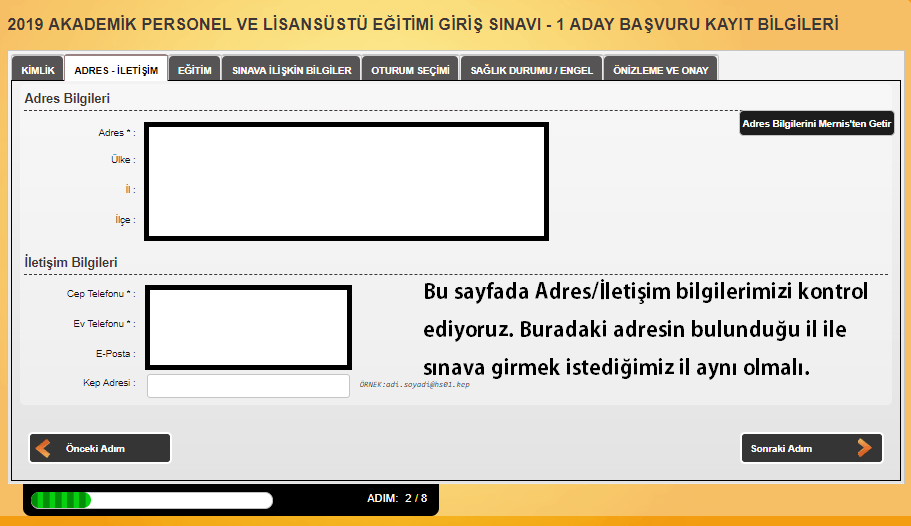Click the İletişim Bilgileri section heading
Viewport: 911px width, 526px height.
click(x=71, y=262)
